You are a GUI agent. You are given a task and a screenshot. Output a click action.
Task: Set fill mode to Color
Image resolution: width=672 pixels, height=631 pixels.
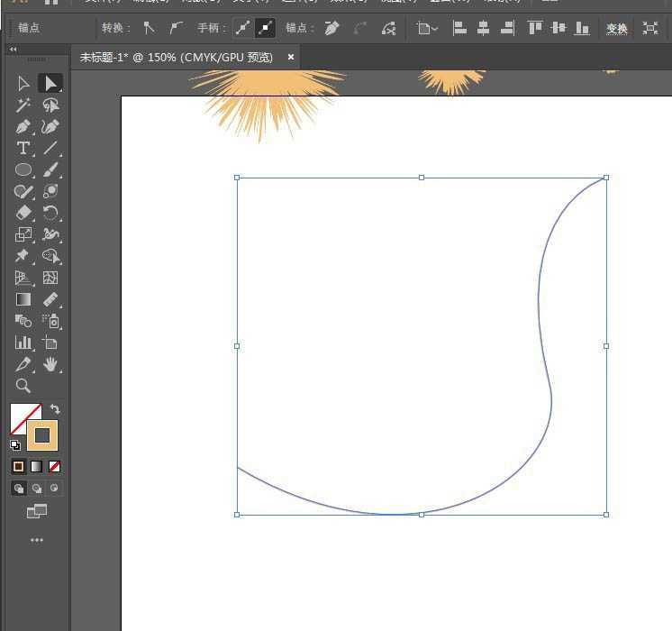pyautogui.click(x=18, y=467)
